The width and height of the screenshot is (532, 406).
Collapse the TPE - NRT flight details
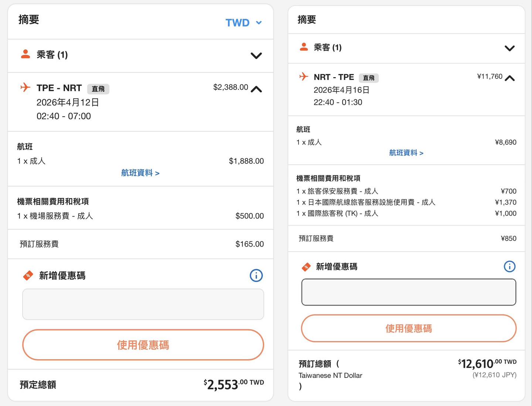pos(256,89)
